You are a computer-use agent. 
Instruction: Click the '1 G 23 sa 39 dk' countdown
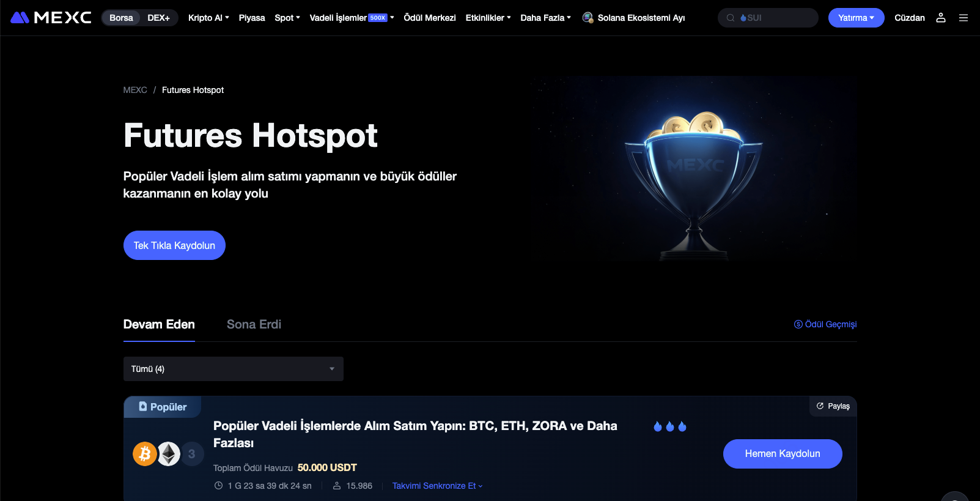(270, 486)
